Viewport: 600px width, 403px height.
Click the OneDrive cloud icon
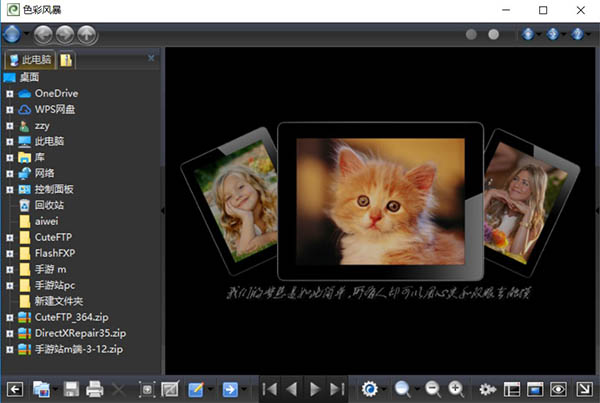(x=24, y=94)
